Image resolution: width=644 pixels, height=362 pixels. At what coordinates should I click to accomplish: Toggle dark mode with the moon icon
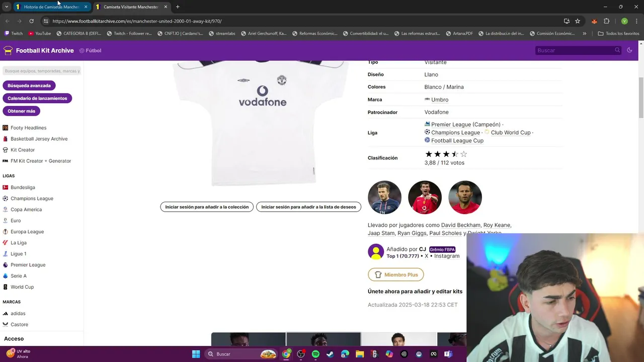[x=629, y=50]
